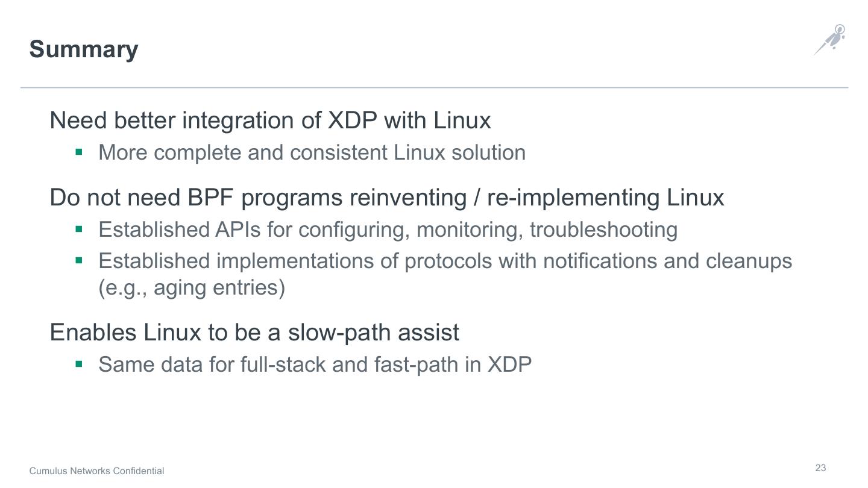Click the "Cumulus Networks Confidential" footer
The height and width of the screenshot is (488, 868).
96,471
